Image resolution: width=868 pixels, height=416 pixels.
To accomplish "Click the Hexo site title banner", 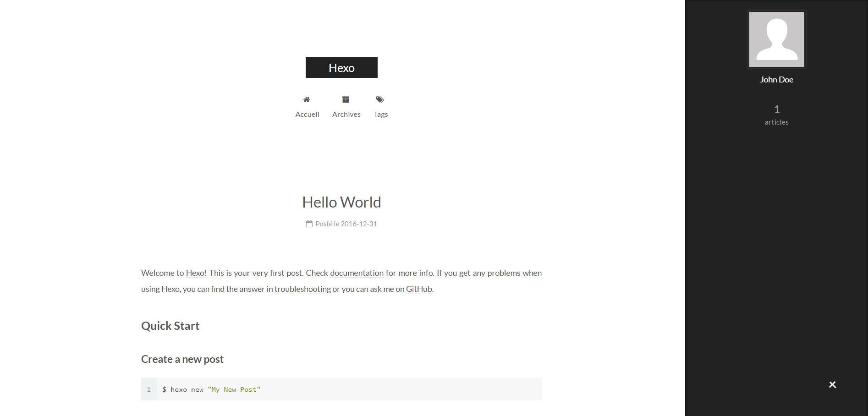I will point(341,67).
